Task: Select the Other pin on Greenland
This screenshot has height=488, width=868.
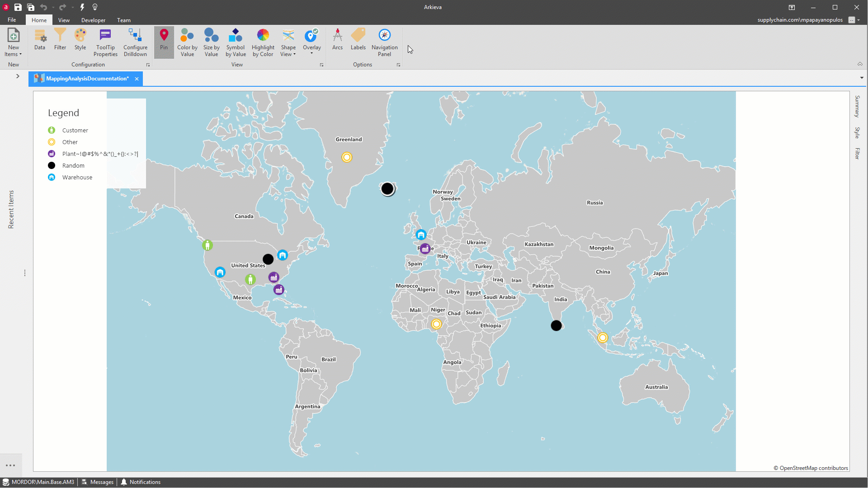Action: (347, 157)
